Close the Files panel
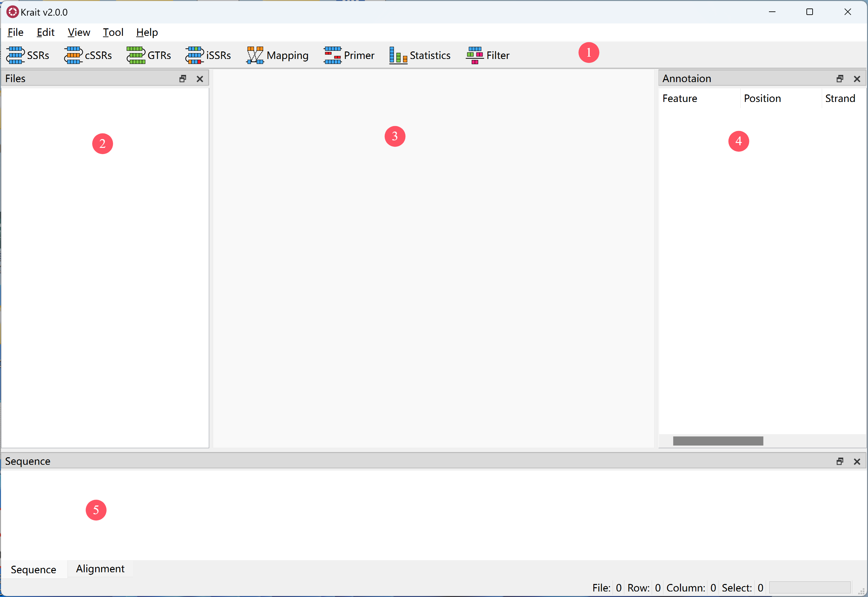Viewport: 868px width, 597px height. 200,78
